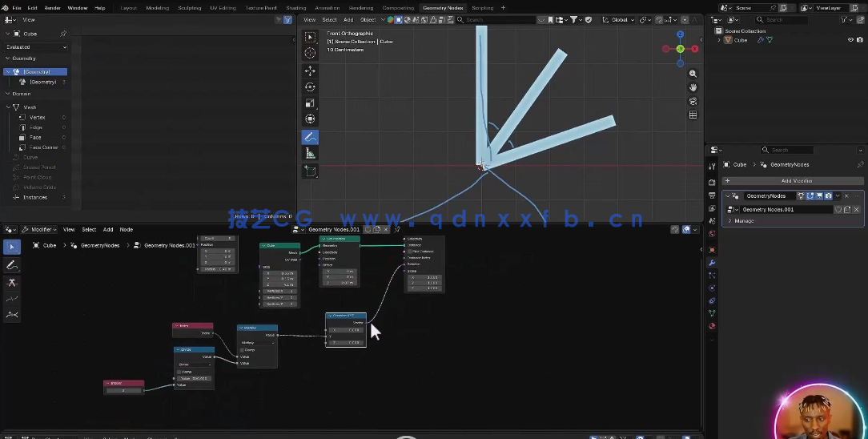This screenshot has width=868, height=439.
Task: Toggle GeometryNodes modifier viewport display
Action: (x=819, y=196)
